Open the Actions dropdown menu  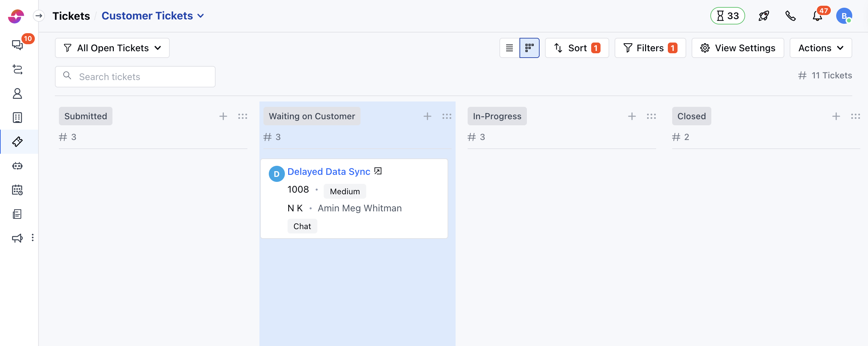(820, 48)
